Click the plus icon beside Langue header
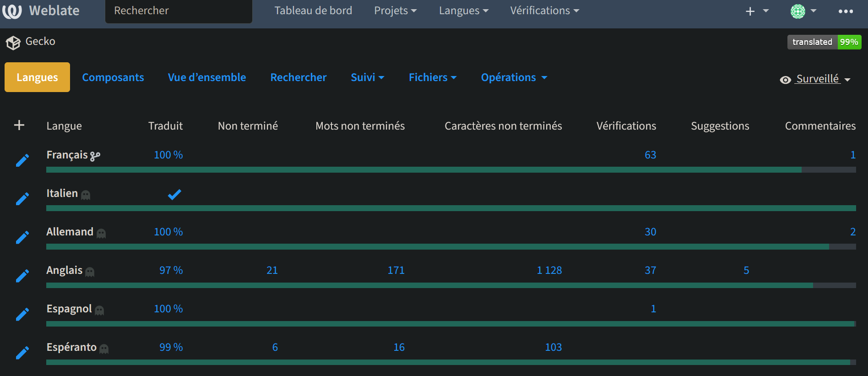 [x=19, y=125]
